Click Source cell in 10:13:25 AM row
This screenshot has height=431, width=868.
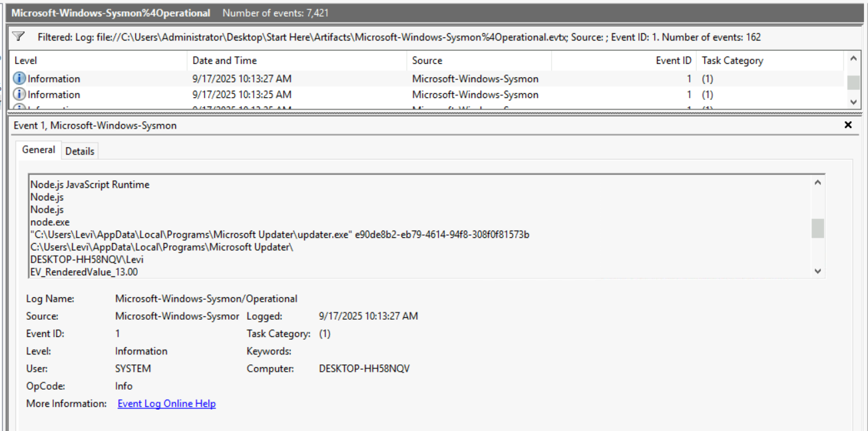point(475,95)
